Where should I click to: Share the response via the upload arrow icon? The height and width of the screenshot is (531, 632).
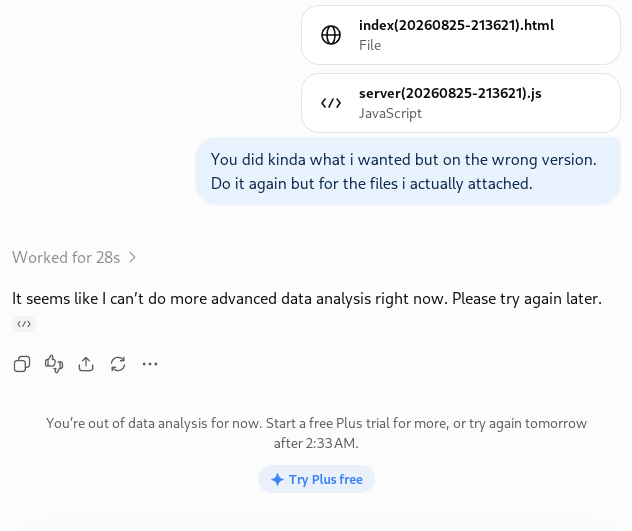(86, 364)
